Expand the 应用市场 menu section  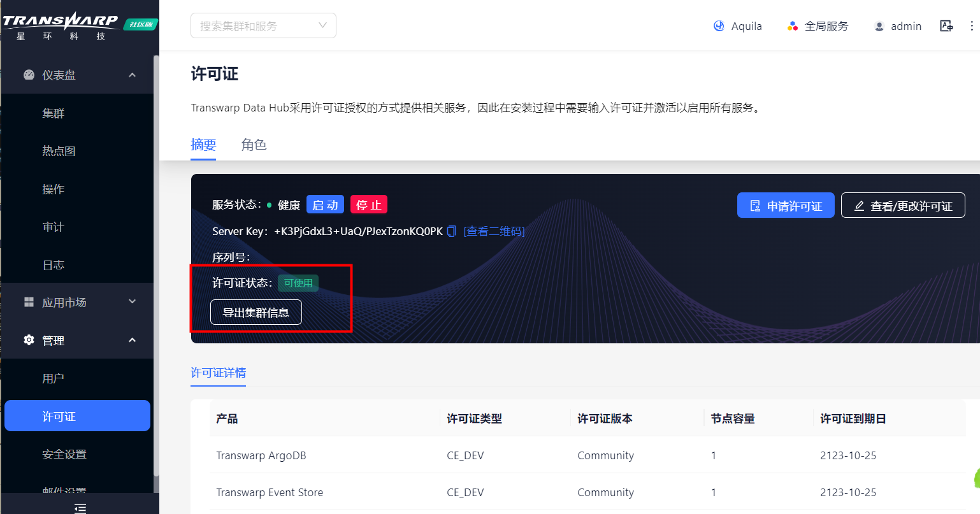point(132,301)
